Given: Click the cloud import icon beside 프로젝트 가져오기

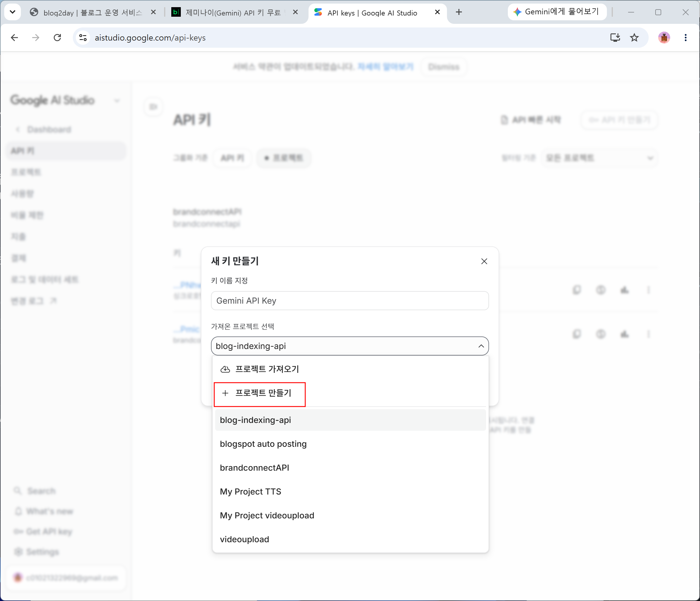Looking at the screenshot, I should click(x=225, y=369).
